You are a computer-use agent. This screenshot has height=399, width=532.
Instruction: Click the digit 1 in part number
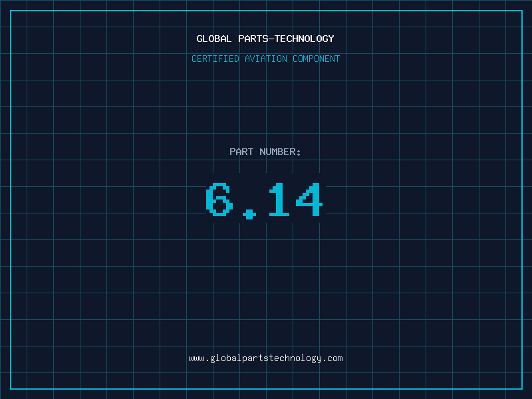[x=279, y=199]
